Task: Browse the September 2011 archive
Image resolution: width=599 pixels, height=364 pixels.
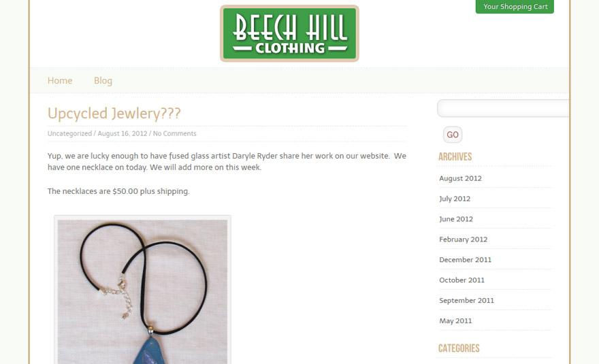Action: (466, 300)
